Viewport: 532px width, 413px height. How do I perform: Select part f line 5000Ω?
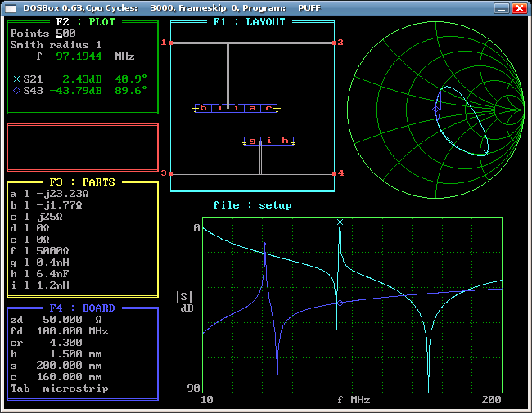pyautogui.click(x=40, y=251)
